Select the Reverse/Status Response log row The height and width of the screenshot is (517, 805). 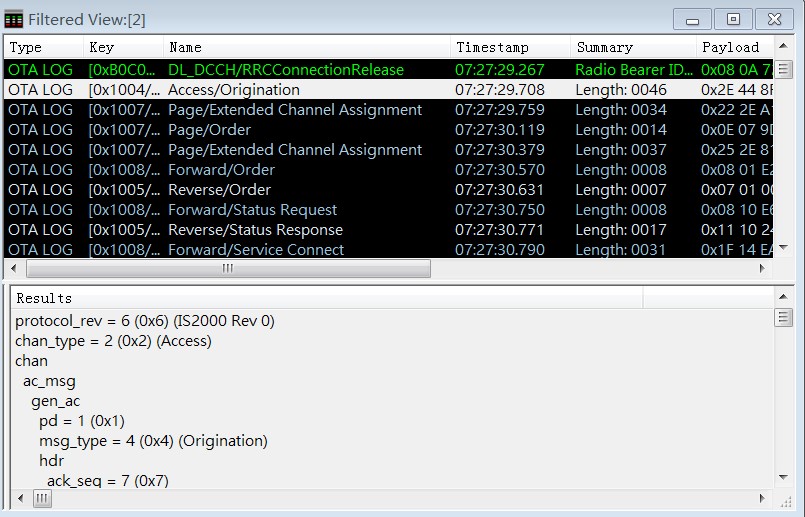[x=389, y=229]
